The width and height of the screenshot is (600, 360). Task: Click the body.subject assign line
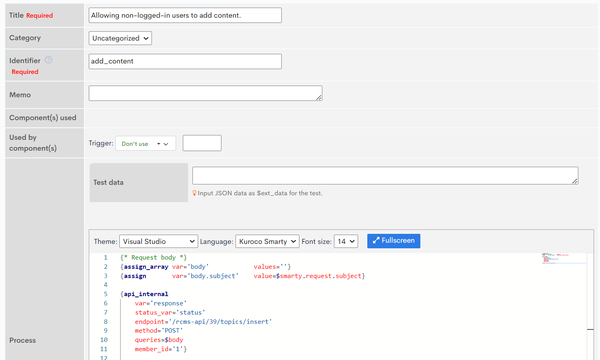click(243, 276)
